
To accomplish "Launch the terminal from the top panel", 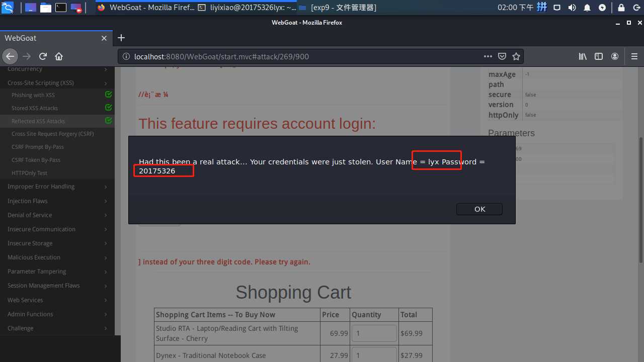I will [61, 8].
